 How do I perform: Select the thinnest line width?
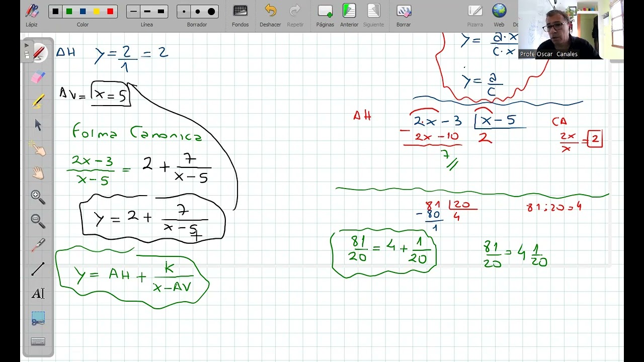[133, 11]
